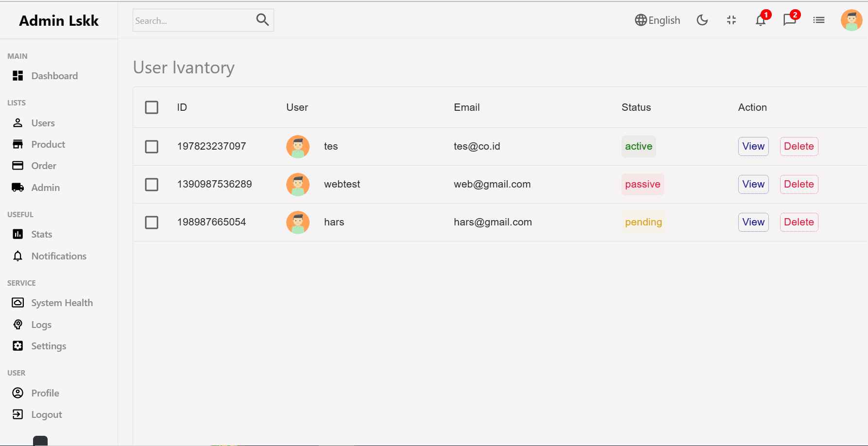This screenshot has width=868, height=446.
Task: Open the notifications bell in header
Action: pyautogui.click(x=761, y=20)
